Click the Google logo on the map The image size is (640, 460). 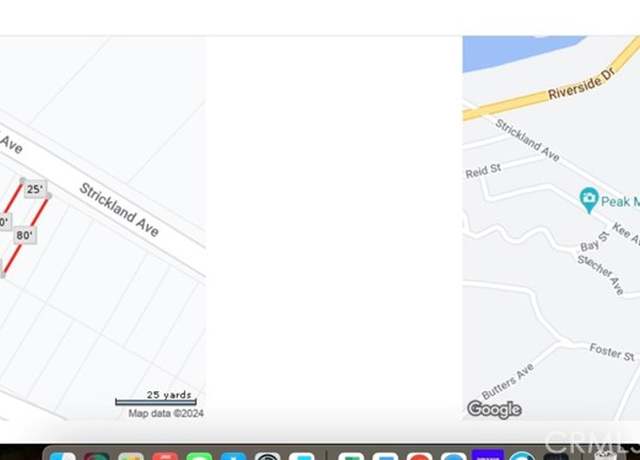coord(494,409)
